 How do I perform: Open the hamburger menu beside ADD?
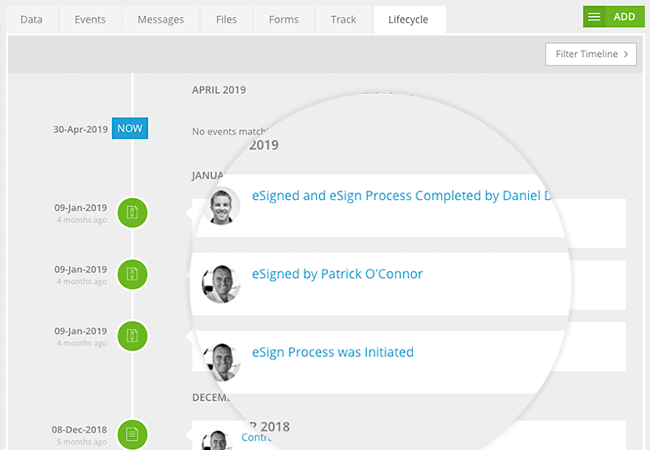(x=594, y=17)
